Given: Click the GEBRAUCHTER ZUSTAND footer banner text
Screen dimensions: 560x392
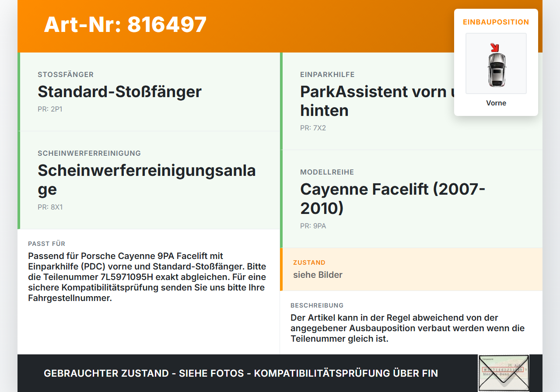Looking at the screenshot, I should tap(241, 374).
